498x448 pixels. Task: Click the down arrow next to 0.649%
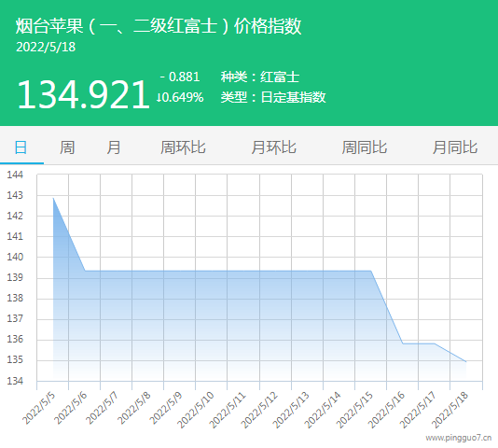pyautogui.click(x=159, y=98)
